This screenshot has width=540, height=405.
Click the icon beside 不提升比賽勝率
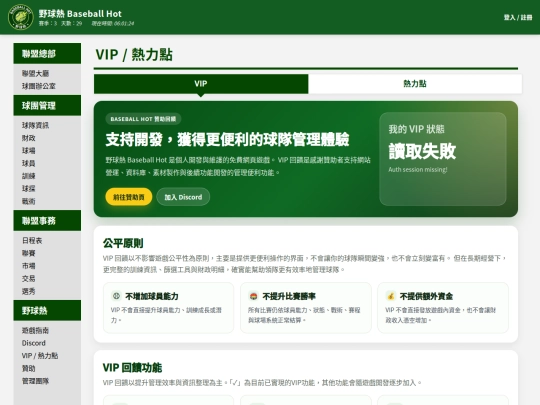(x=253, y=296)
